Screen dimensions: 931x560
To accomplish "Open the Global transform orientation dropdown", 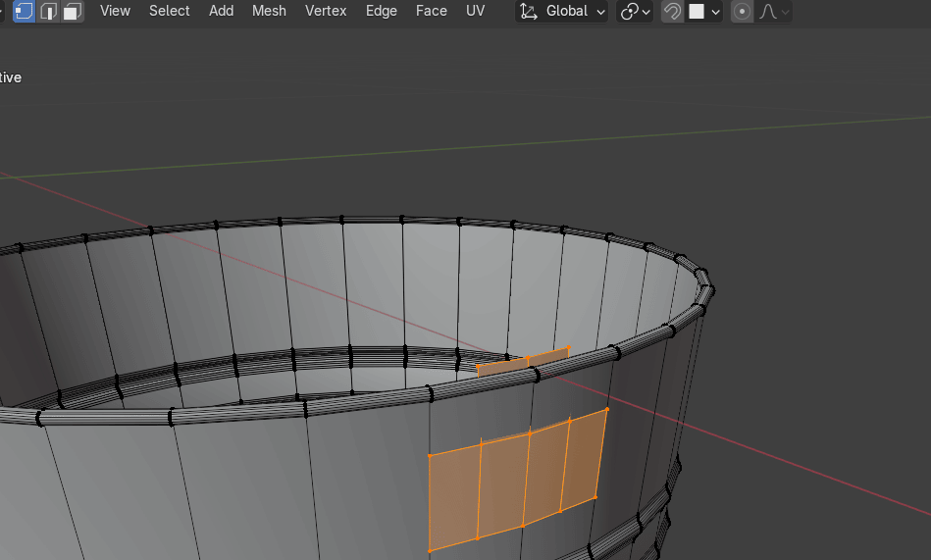I will pos(562,12).
